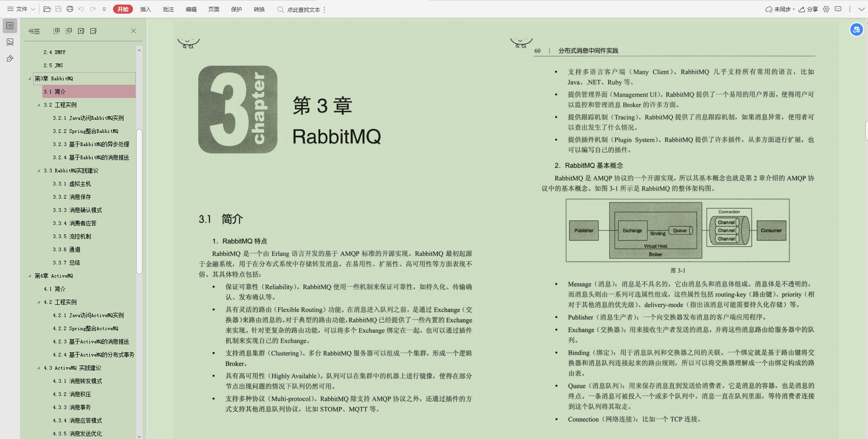868x439 pixels.
Task: Go to bookmark 4.2.2 Spring整合ActiveMQ
Action: [85, 328]
